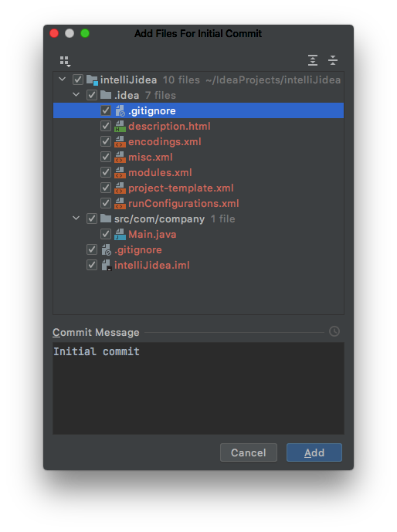Uncheck the modules.xml checkbox

click(x=106, y=172)
